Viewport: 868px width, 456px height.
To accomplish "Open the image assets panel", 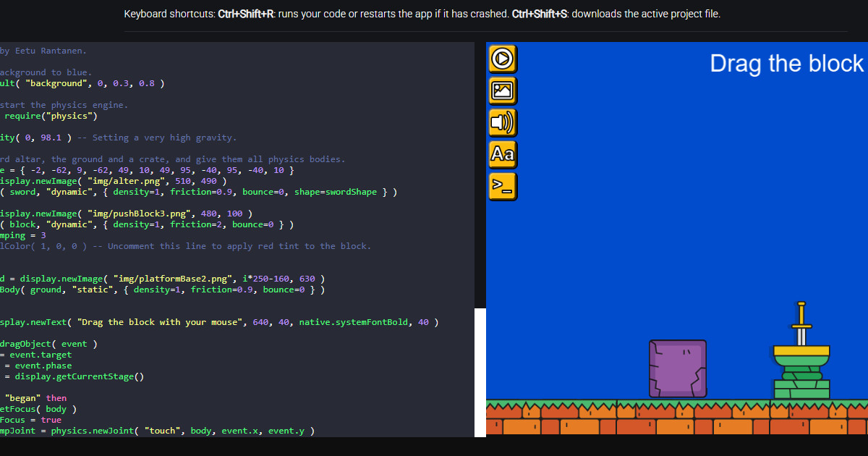I will tap(503, 90).
